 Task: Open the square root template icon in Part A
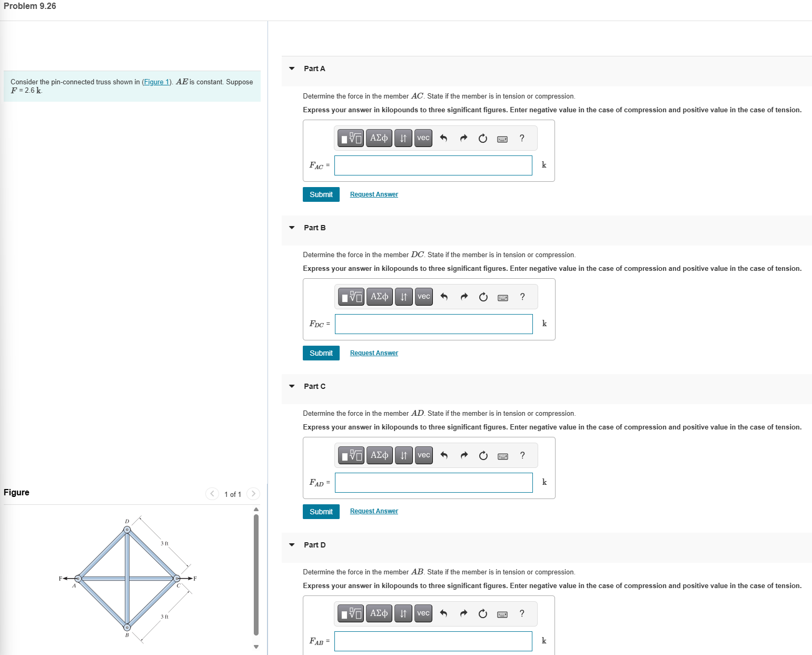(350, 138)
